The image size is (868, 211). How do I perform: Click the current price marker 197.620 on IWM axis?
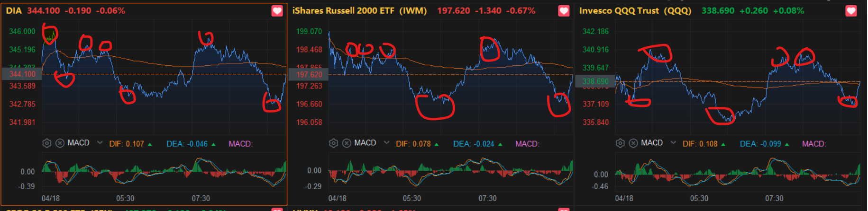click(309, 75)
